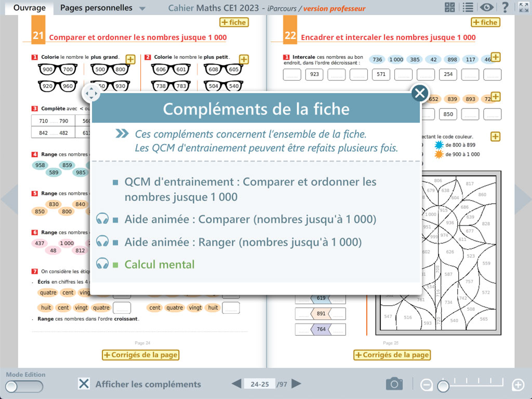Open Calcul mental complement
The width and height of the screenshot is (532, 399).
coord(159,264)
